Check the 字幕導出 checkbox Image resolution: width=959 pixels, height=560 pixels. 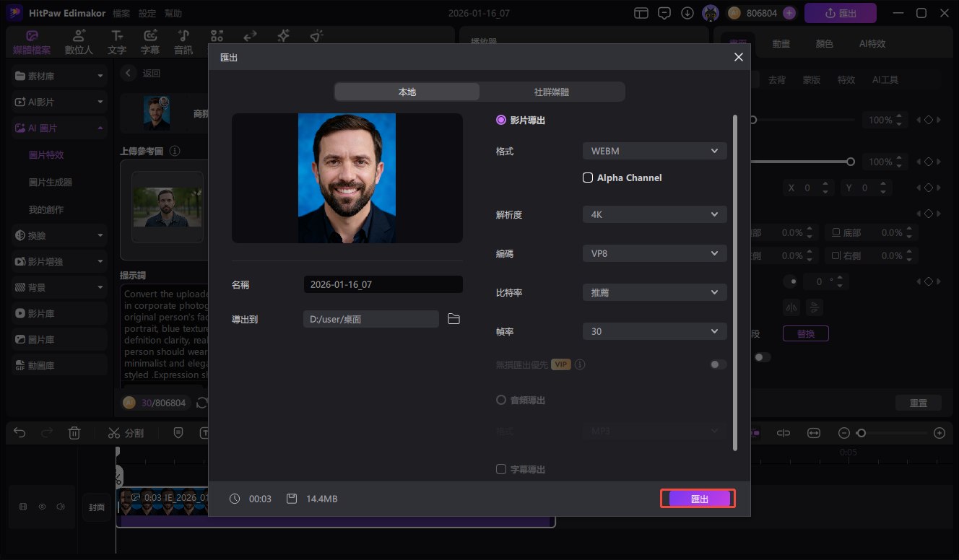tap(501, 469)
